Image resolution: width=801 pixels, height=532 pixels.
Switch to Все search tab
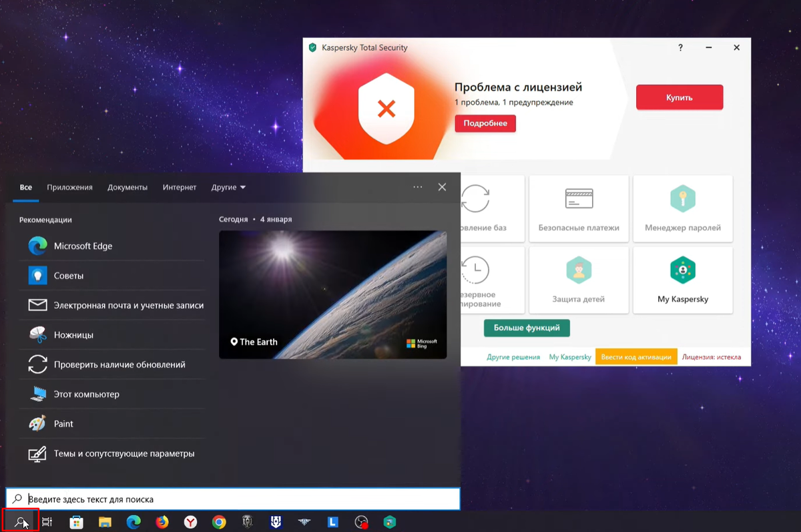[26, 188]
